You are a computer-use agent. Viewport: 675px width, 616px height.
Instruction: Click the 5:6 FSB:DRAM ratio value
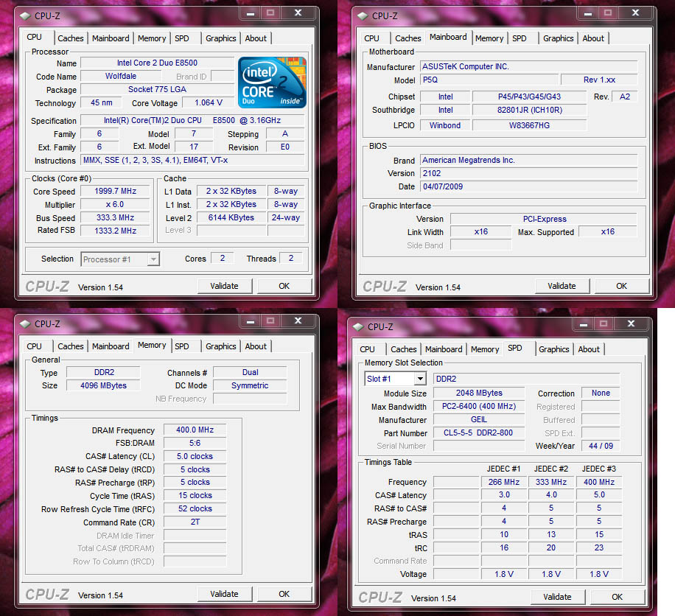[195, 444]
